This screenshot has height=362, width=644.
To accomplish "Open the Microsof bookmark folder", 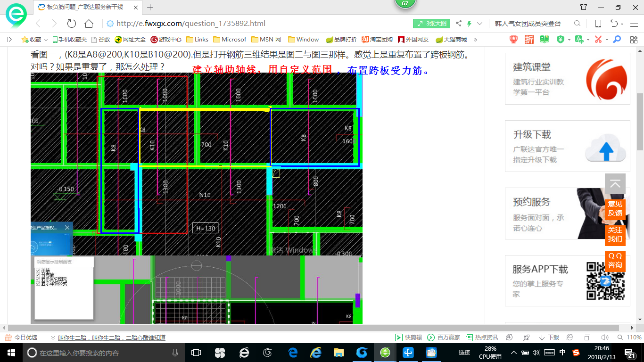I will click(230, 40).
